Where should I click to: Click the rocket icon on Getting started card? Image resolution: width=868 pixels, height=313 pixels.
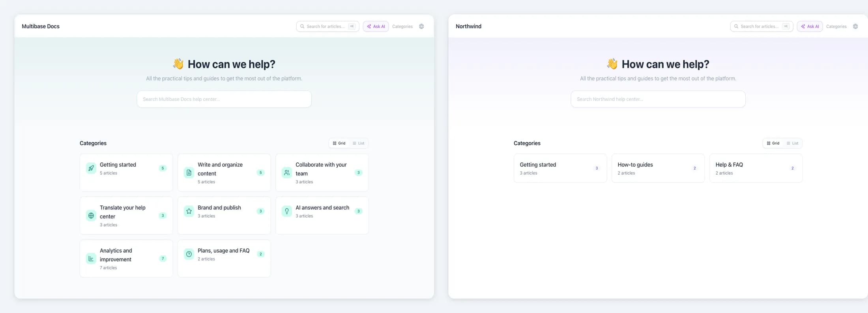point(91,168)
